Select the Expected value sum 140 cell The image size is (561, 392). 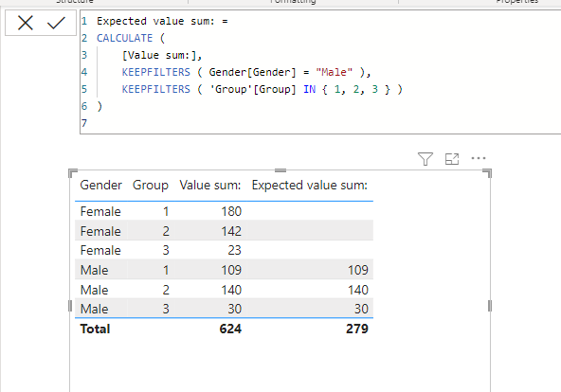(358, 290)
